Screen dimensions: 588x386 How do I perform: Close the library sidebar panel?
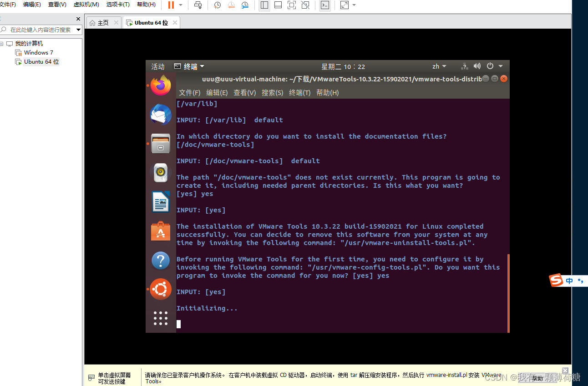78,19
